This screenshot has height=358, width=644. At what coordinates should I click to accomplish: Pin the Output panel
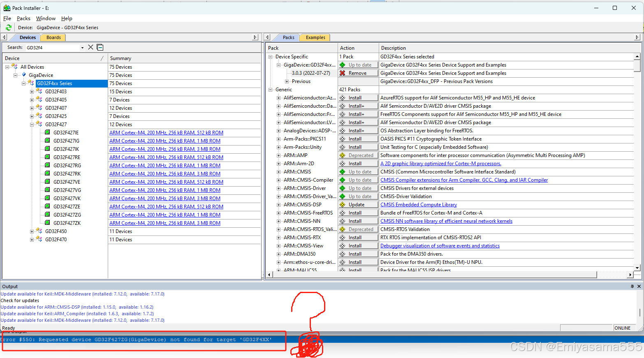click(x=632, y=286)
